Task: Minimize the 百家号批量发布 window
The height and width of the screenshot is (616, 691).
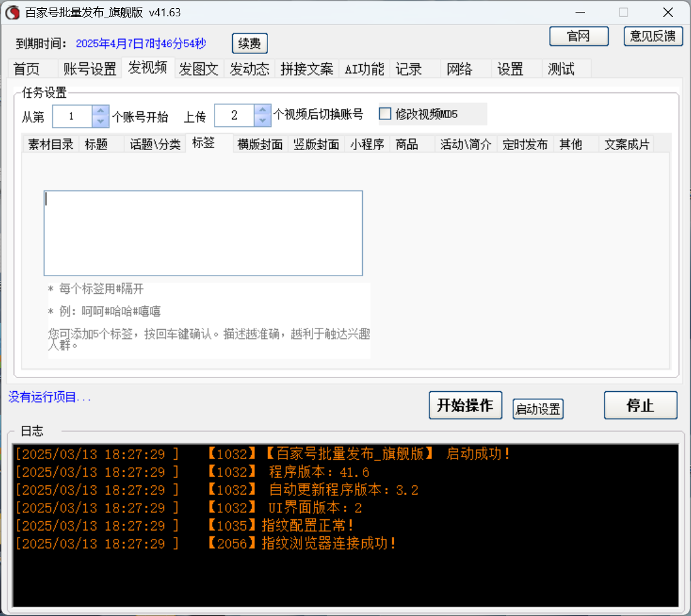Action: click(580, 13)
